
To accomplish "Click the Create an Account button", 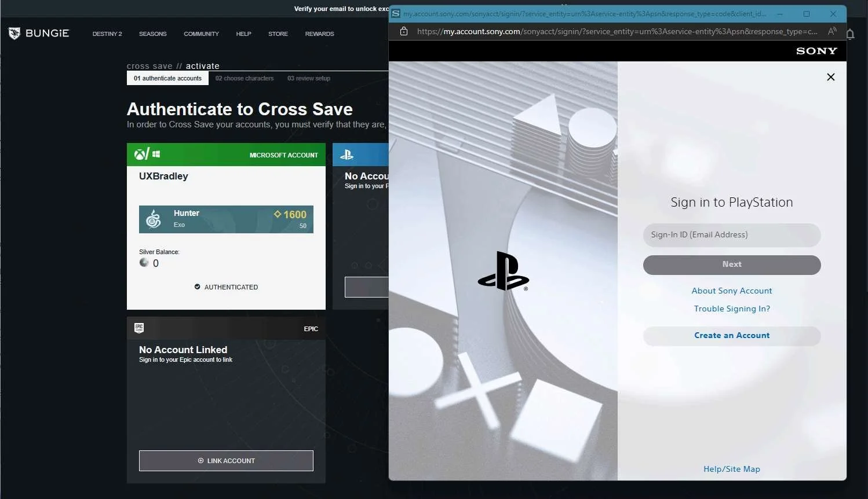I will [732, 336].
